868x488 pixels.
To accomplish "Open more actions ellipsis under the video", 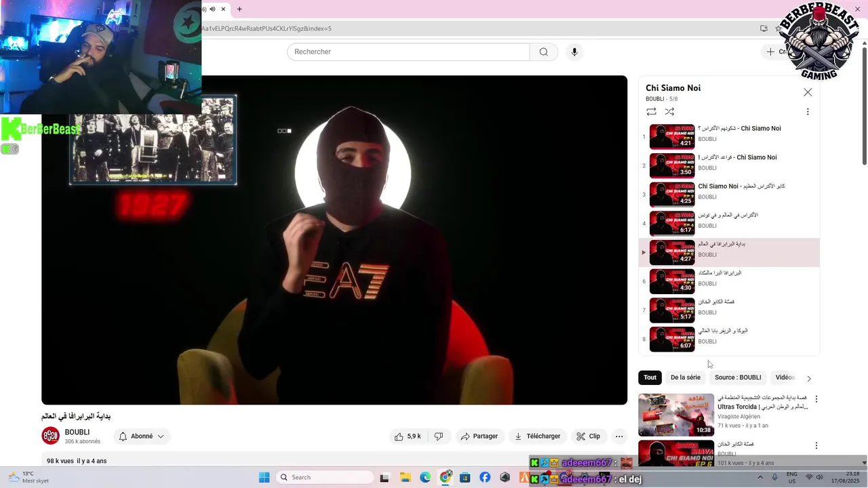I will point(619,436).
